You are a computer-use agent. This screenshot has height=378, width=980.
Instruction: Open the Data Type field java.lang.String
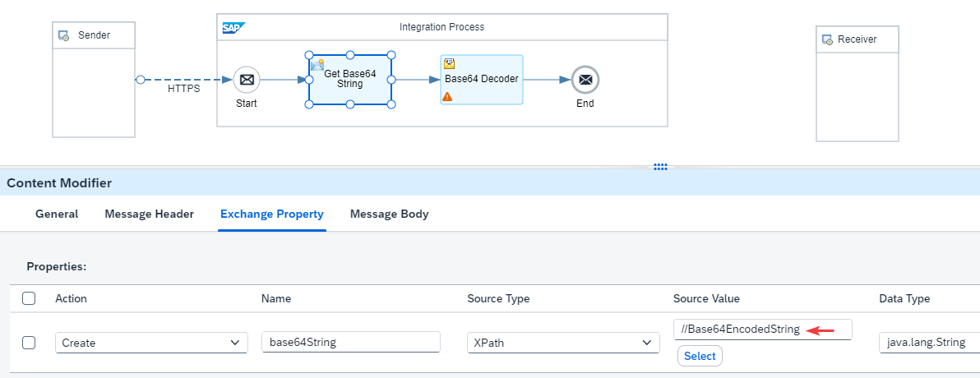[929, 343]
